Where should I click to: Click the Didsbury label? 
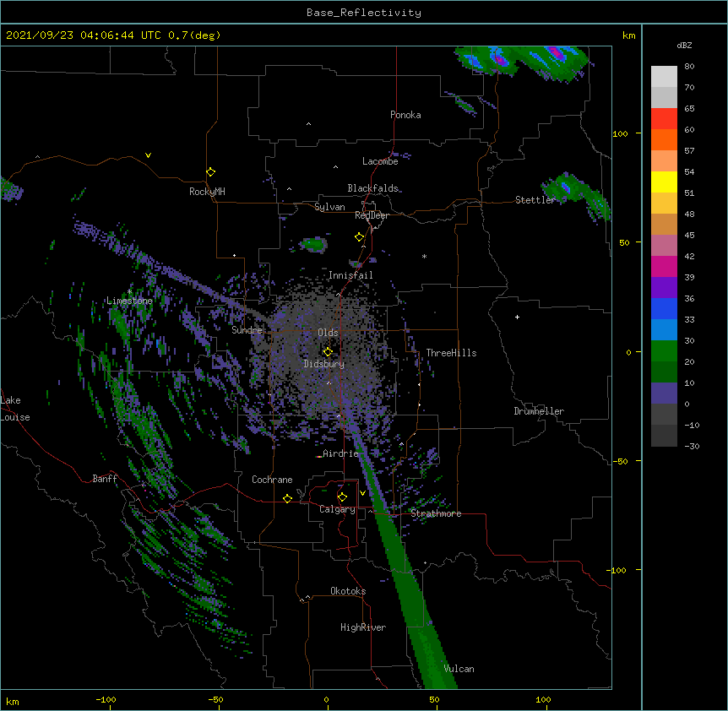click(x=324, y=364)
